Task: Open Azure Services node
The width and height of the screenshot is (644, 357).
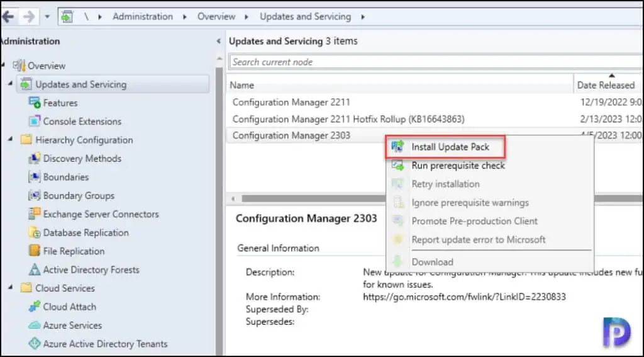Action: tap(72, 326)
